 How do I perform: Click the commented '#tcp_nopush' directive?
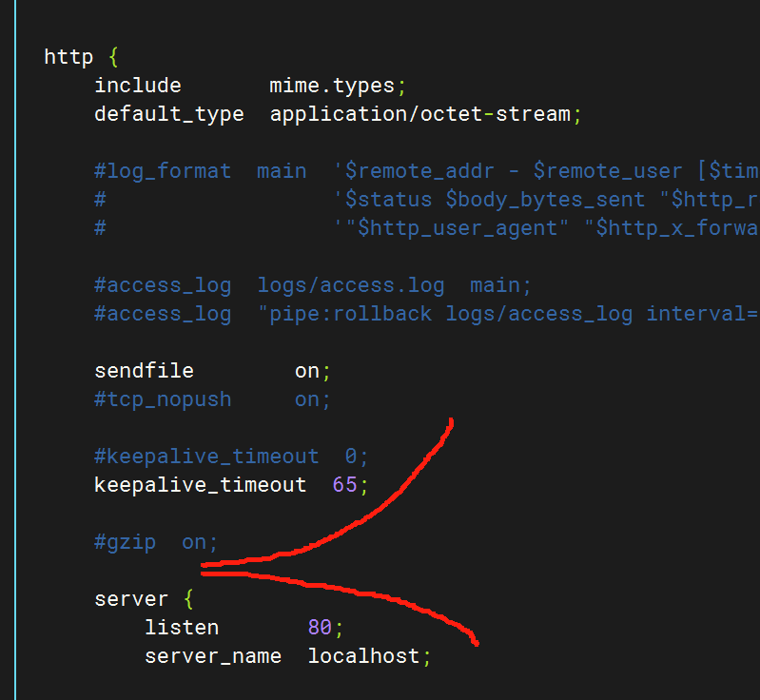pos(163,399)
